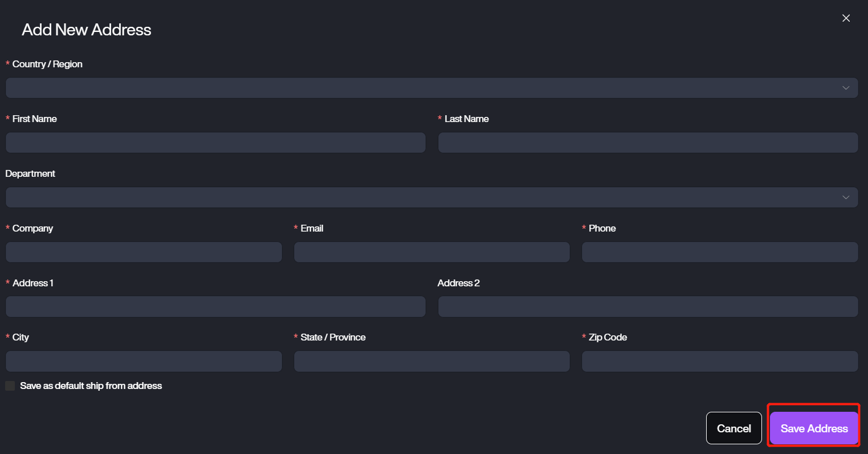
Task: Select the Company input box
Action: 144,252
